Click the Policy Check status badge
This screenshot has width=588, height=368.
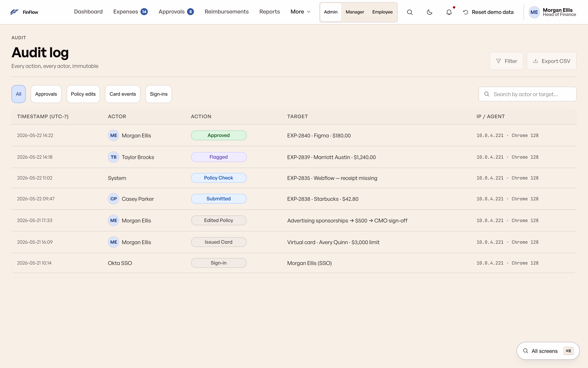coord(219,178)
